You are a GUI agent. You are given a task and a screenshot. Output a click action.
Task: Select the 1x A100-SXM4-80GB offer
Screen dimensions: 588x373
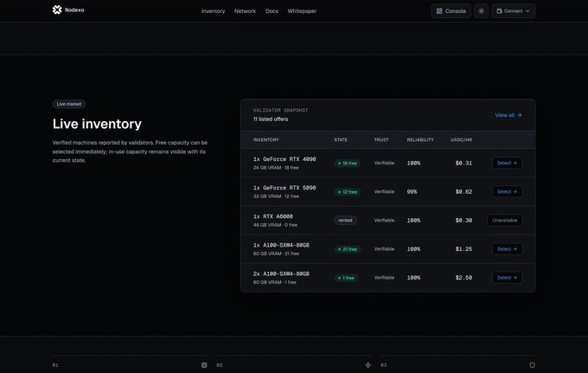click(507, 249)
